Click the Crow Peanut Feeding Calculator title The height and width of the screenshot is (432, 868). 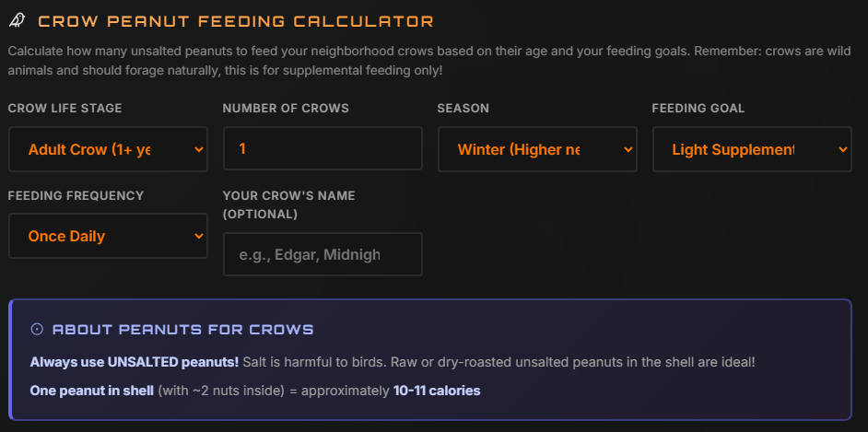tap(236, 20)
